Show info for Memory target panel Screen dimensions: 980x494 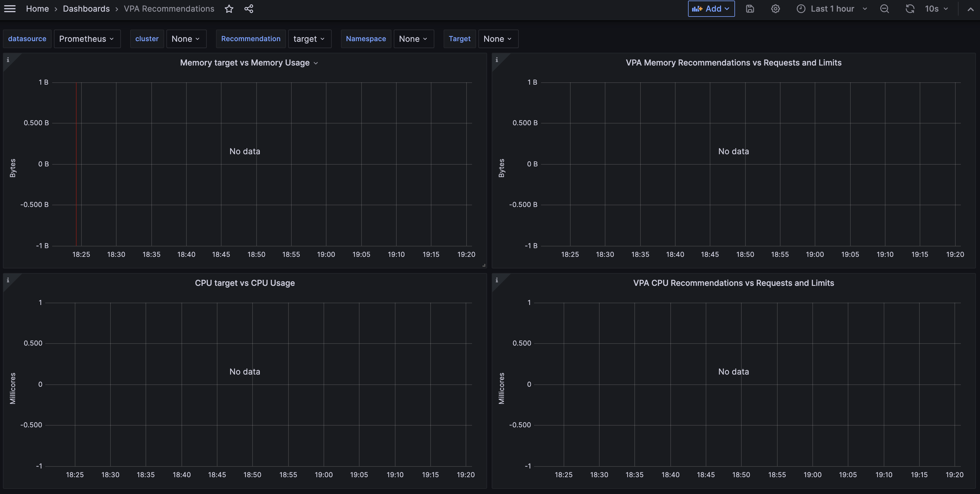coord(8,60)
